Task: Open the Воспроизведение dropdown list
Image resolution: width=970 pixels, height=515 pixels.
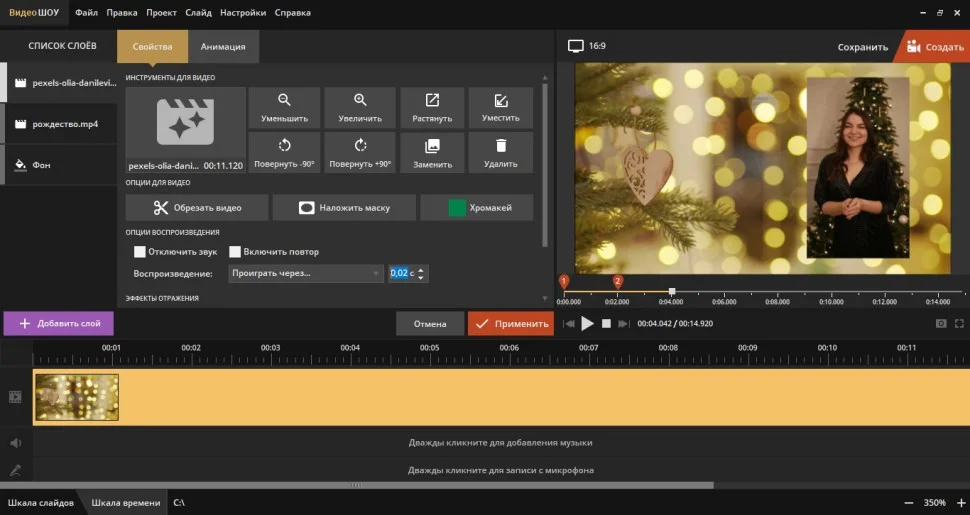Action: (305, 273)
